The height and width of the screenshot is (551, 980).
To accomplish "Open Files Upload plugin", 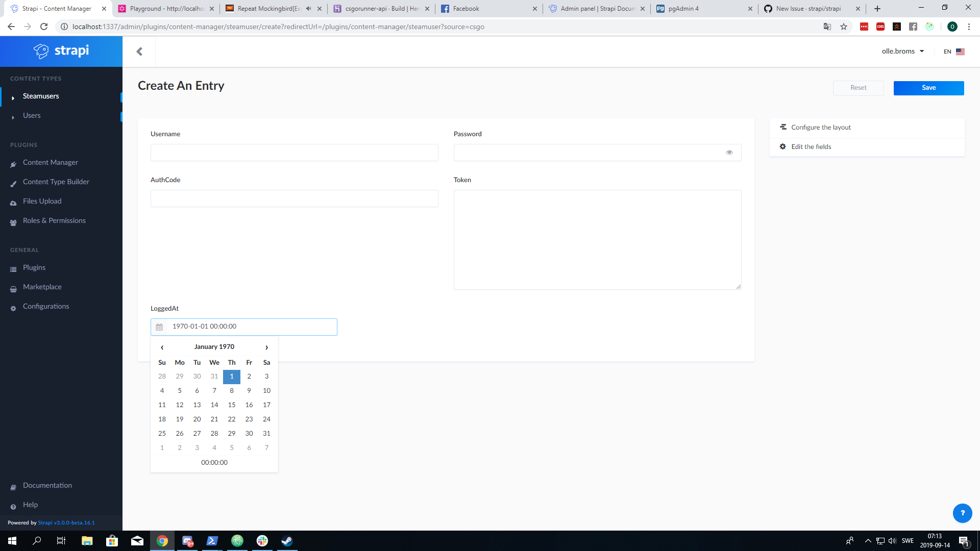I will [x=42, y=201].
